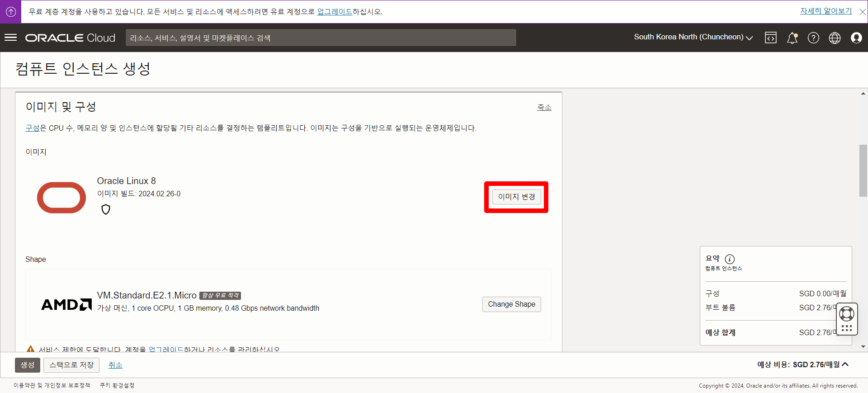The width and height of the screenshot is (868, 393).
Task: Click the 부트 볼륨 row in summary
Action: [x=776, y=308]
